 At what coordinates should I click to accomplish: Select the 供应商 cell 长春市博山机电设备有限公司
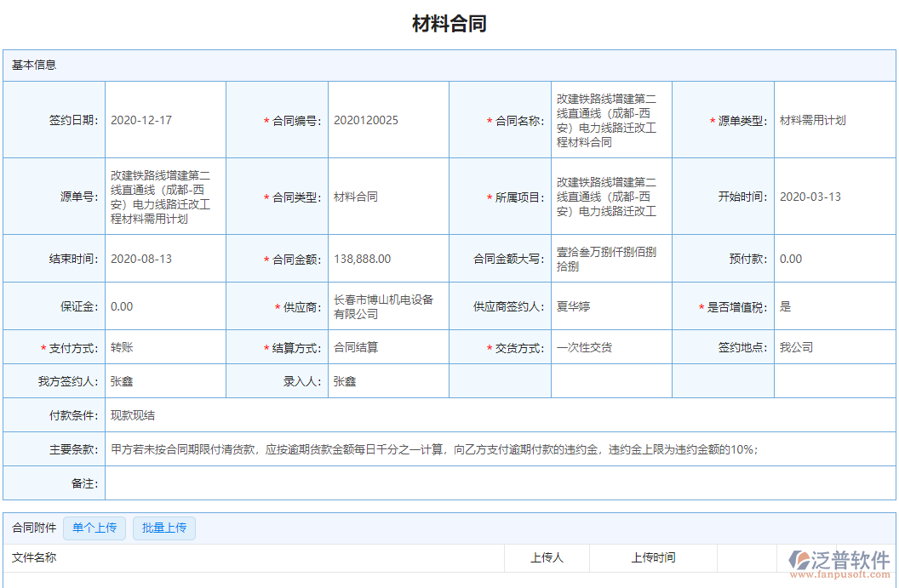tap(384, 306)
